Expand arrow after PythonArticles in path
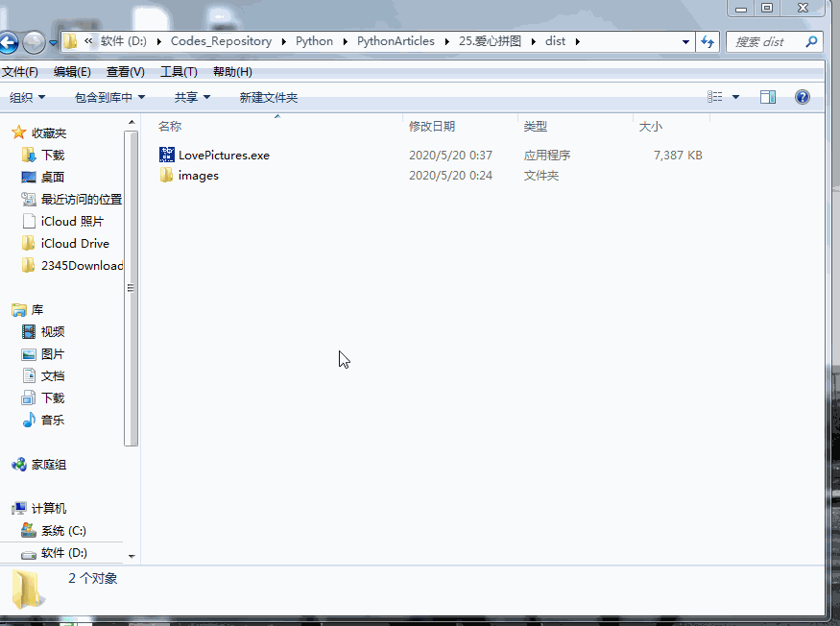This screenshot has width=840, height=626. [x=446, y=41]
